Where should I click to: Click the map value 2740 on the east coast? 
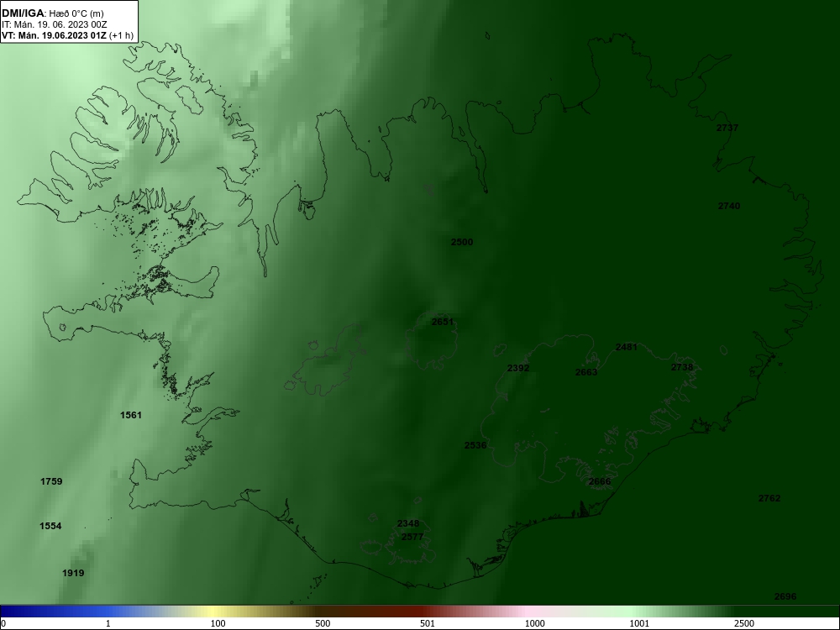(728, 206)
